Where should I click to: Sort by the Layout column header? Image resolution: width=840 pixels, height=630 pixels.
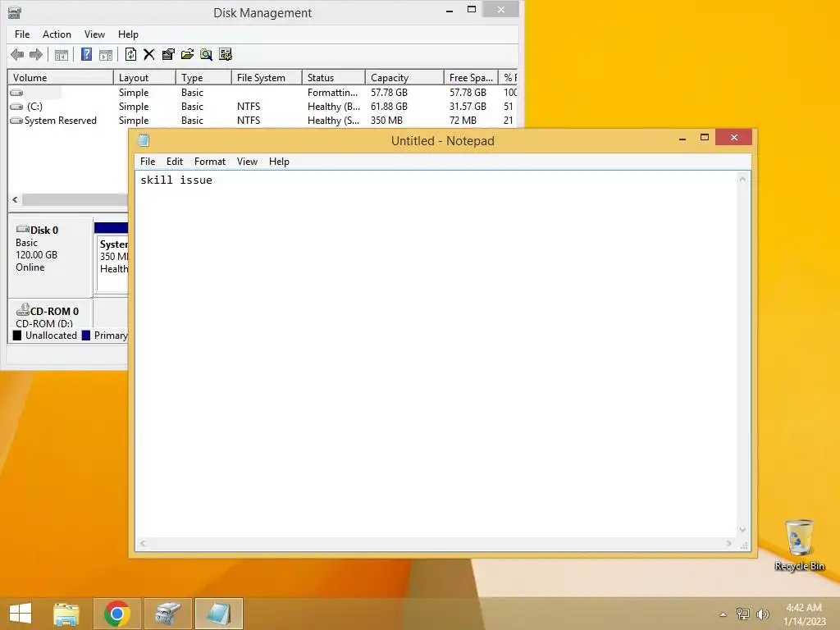[x=144, y=78]
